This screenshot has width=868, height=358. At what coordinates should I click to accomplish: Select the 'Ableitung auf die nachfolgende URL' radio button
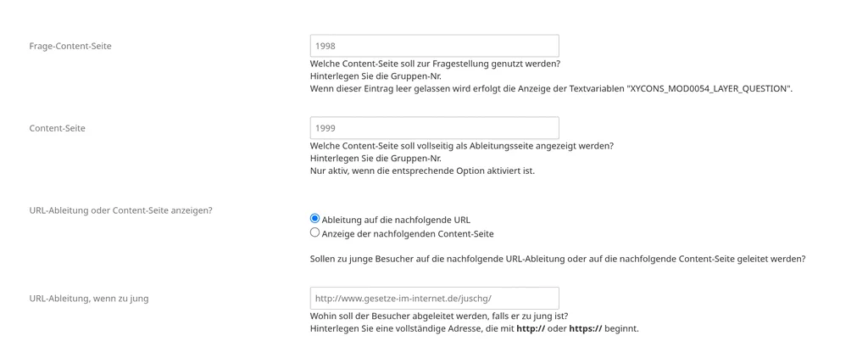[x=315, y=219]
